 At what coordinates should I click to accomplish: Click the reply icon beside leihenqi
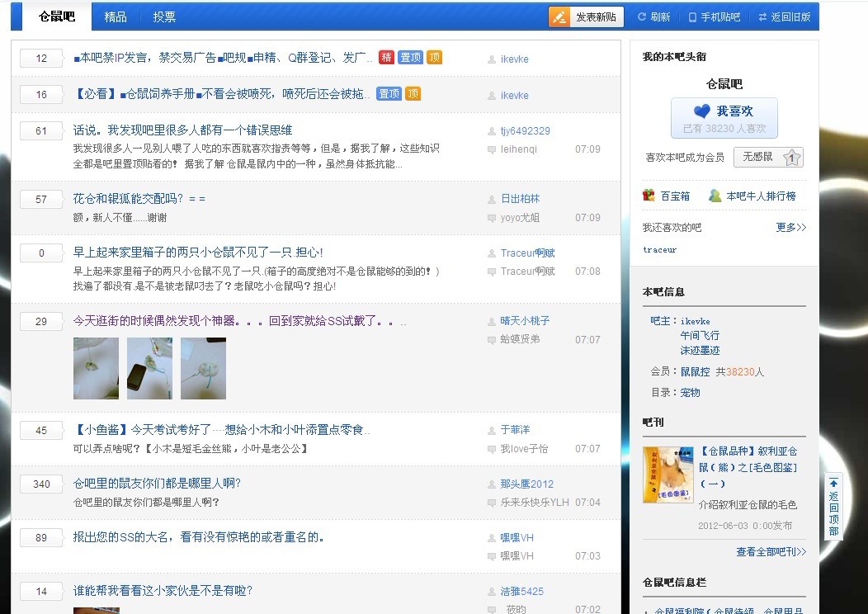click(x=491, y=149)
